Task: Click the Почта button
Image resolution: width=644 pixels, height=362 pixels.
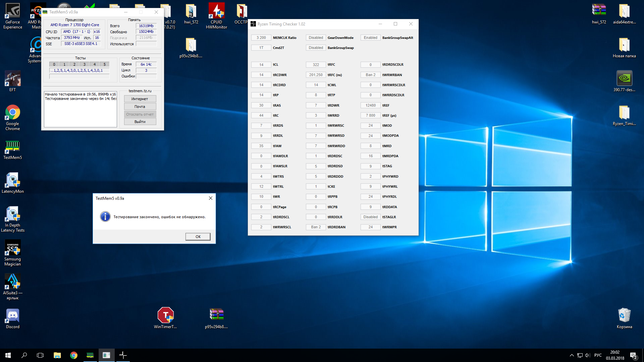Action: pyautogui.click(x=140, y=107)
